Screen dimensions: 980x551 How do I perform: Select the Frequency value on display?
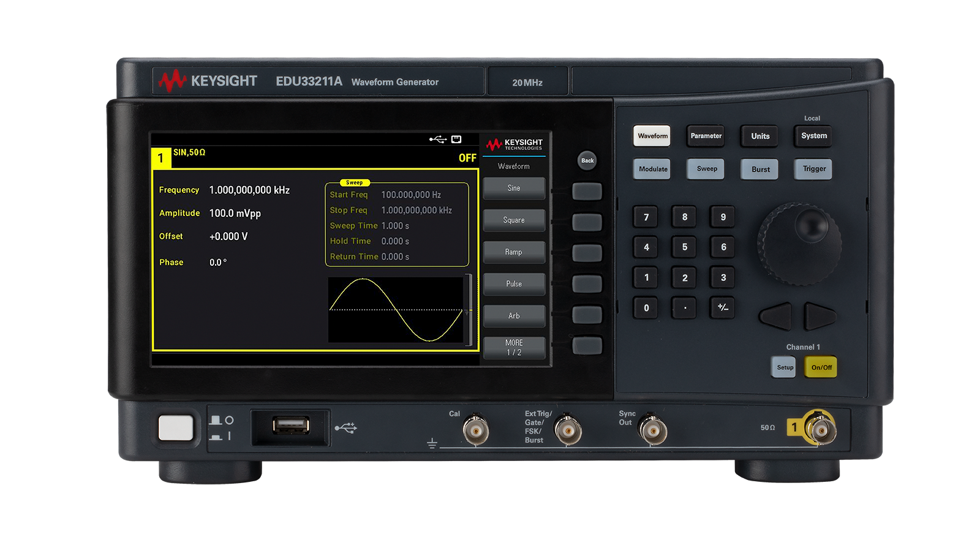tap(249, 190)
